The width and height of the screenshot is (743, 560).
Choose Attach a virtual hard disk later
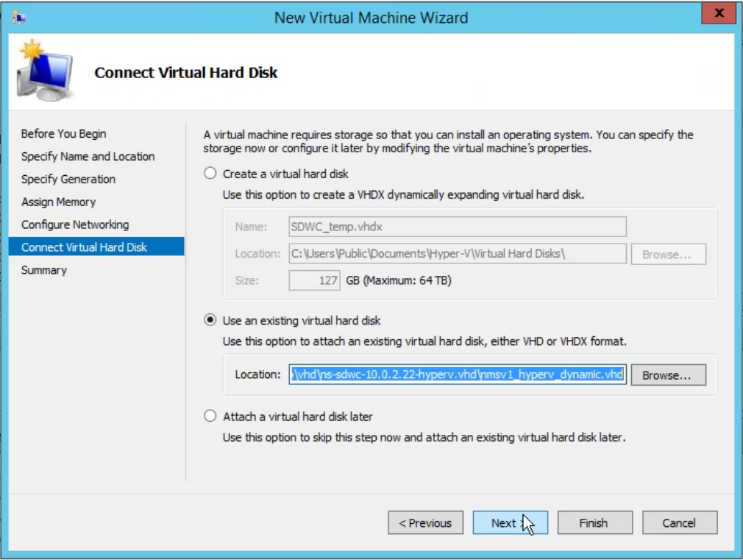(210, 416)
